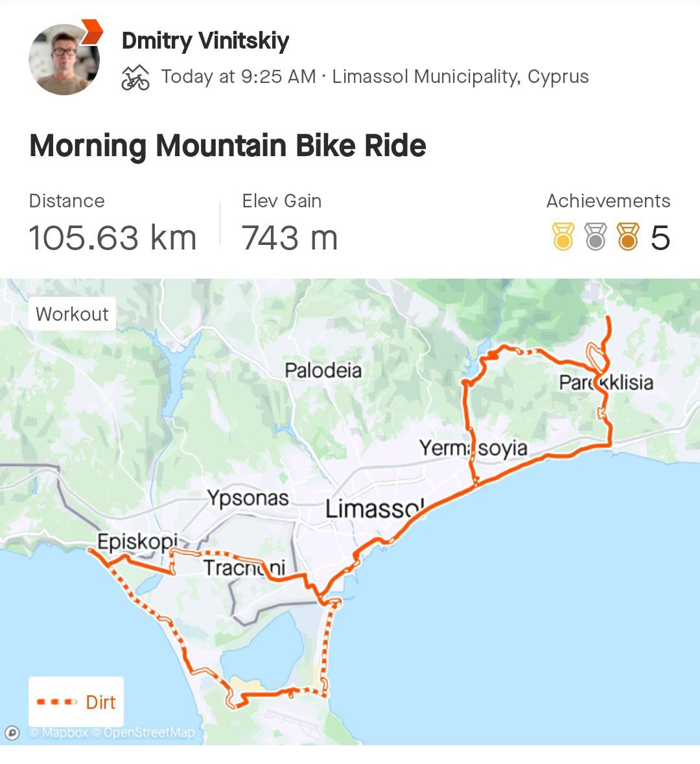Open the Morning Mountain Bike Ride title
Viewport: 700px width, 764px height.
(227, 145)
